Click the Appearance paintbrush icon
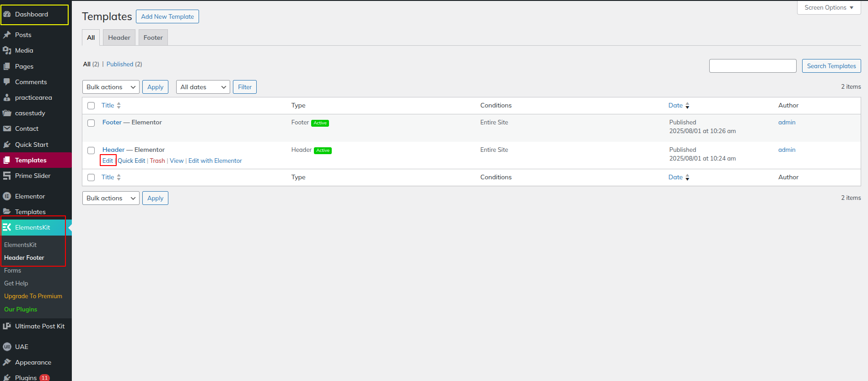 [7, 362]
